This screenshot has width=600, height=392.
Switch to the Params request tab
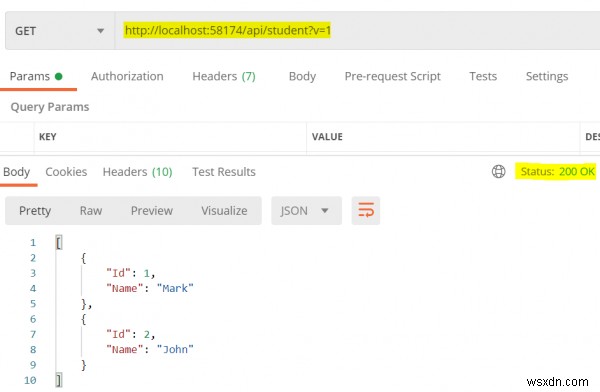point(36,76)
